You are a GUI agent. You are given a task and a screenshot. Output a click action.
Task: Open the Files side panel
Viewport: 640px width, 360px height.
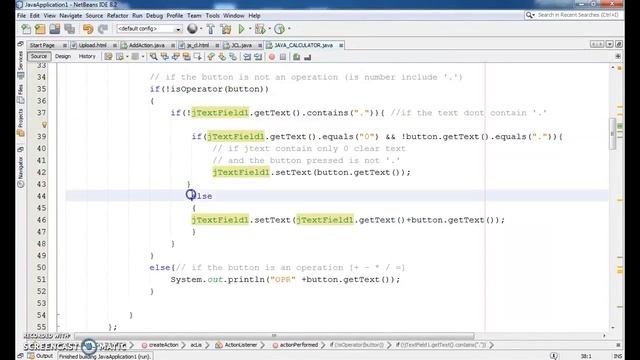pyautogui.click(x=20, y=93)
